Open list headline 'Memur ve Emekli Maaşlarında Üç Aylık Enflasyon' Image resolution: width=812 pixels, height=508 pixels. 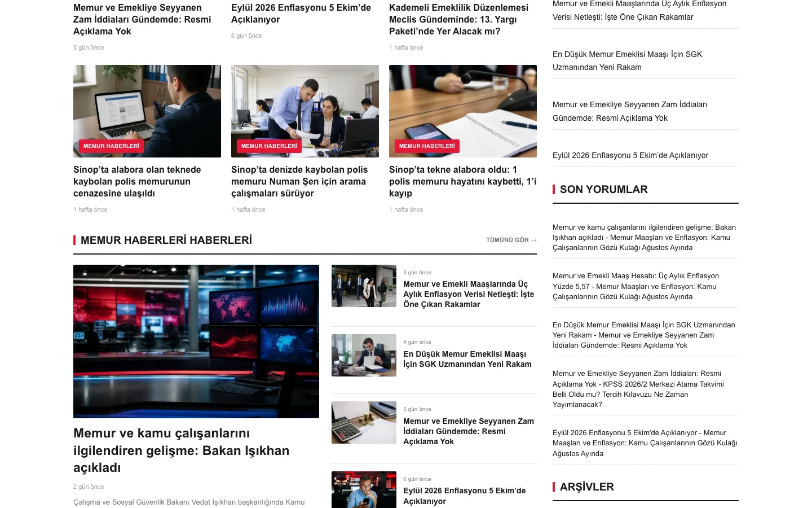(469, 294)
